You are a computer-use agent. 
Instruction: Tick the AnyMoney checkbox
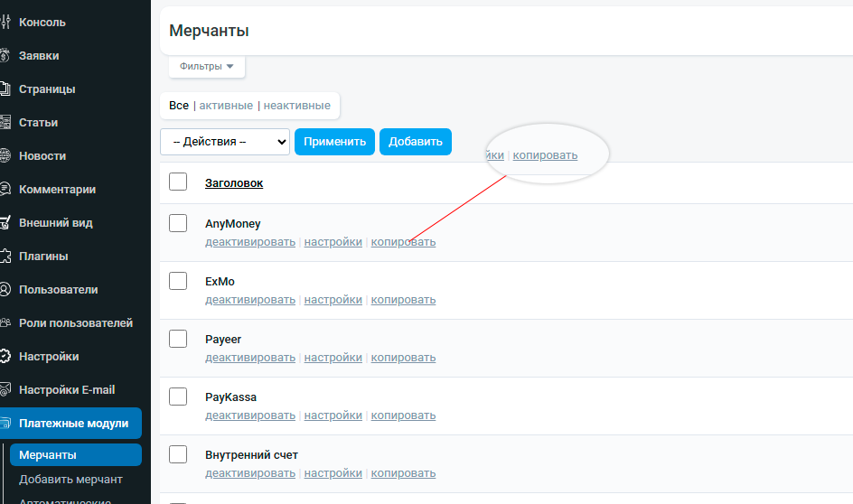coord(178,223)
